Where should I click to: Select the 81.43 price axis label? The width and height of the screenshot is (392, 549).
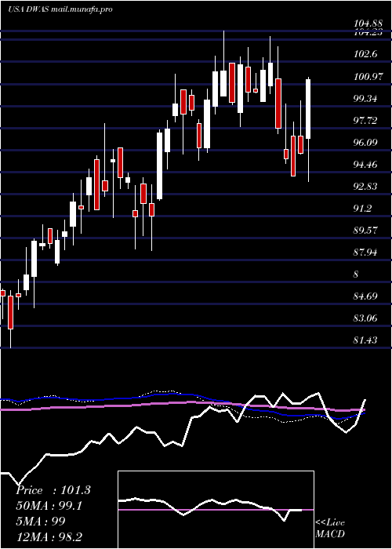tap(366, 340)
